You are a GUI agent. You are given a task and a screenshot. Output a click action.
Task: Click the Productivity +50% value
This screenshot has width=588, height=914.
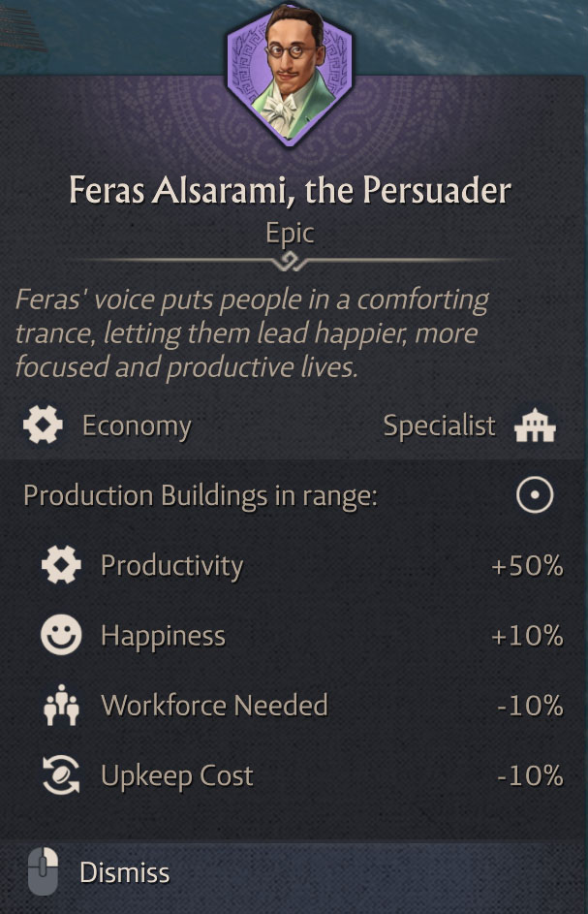coord(526,566)
